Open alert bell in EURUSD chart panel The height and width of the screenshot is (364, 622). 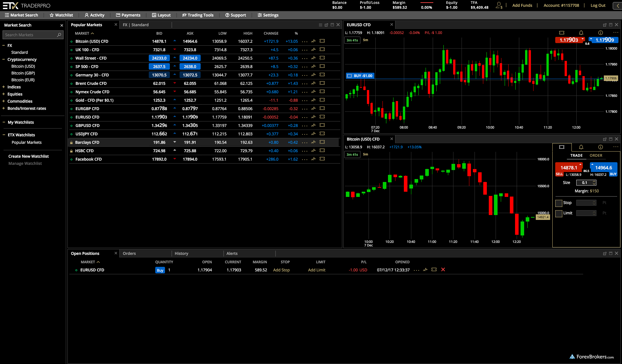pyautogui.click(x=581, y=33)
